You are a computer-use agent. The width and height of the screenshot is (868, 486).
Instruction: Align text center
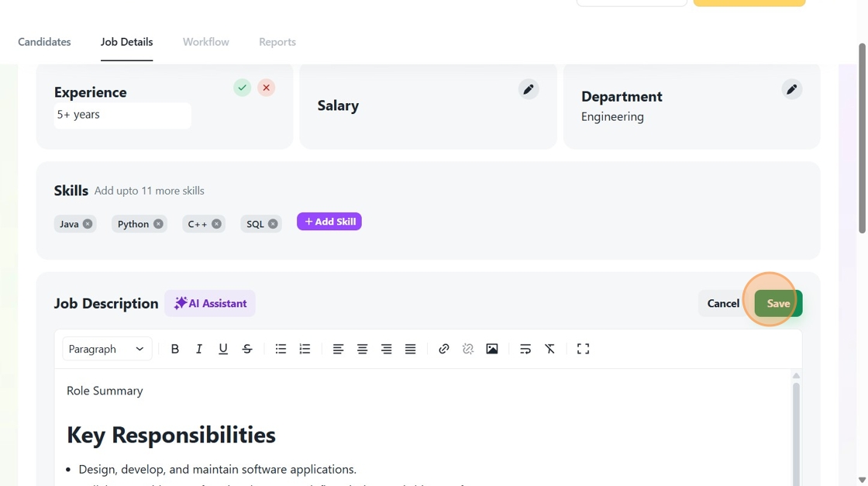coord(362,349)
